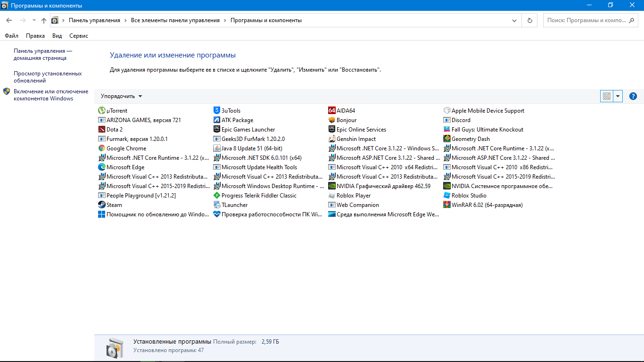Open the Сервис menu
The image size is (644, 362).
(x=79, y=36)
